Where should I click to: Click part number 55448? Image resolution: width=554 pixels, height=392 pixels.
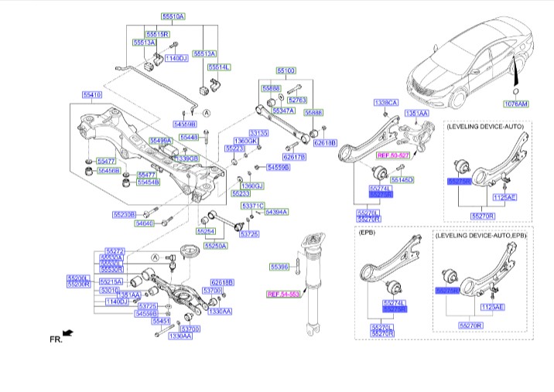pyautogui.click(x=189, y=137)
